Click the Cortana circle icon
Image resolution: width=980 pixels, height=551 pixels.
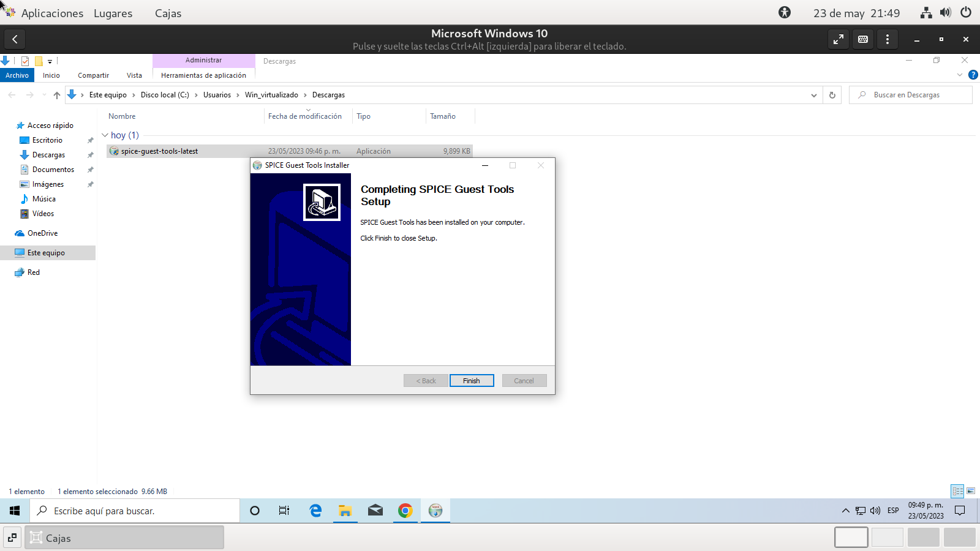pos(255,511)
